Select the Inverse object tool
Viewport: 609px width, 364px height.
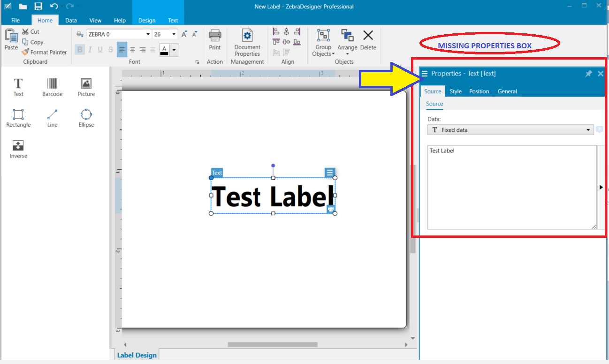tap(18, 149)
